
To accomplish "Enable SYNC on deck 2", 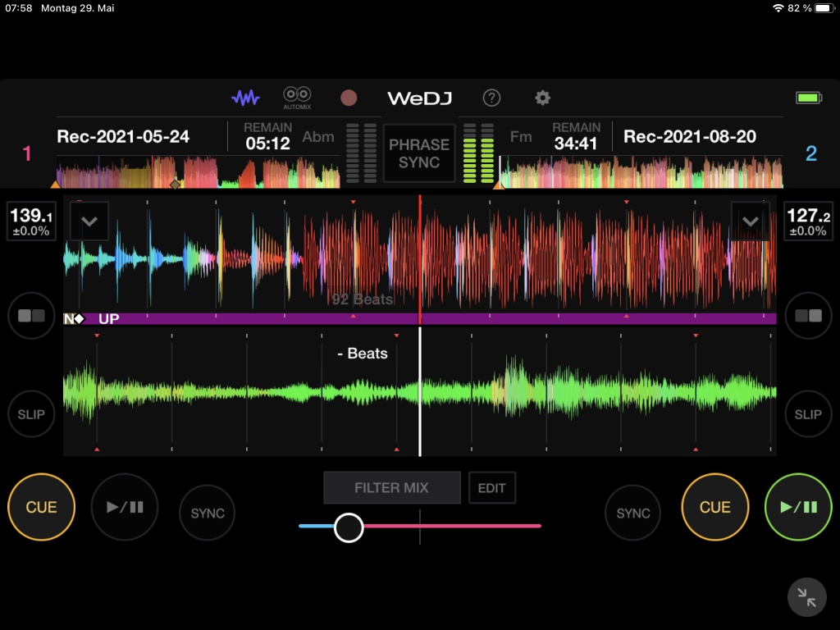I will pyautogui.click(x=633, y=513).
